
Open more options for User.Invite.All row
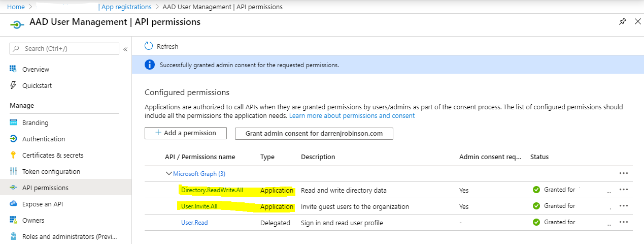click(x=624, y=205)
